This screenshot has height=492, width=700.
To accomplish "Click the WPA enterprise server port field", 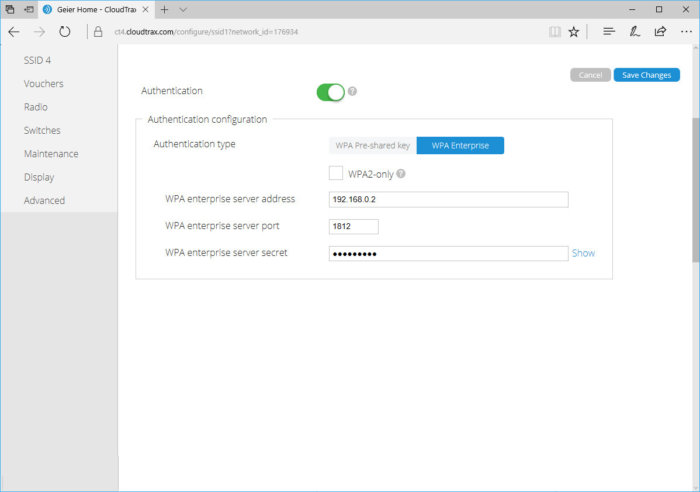I will (354, 226).
